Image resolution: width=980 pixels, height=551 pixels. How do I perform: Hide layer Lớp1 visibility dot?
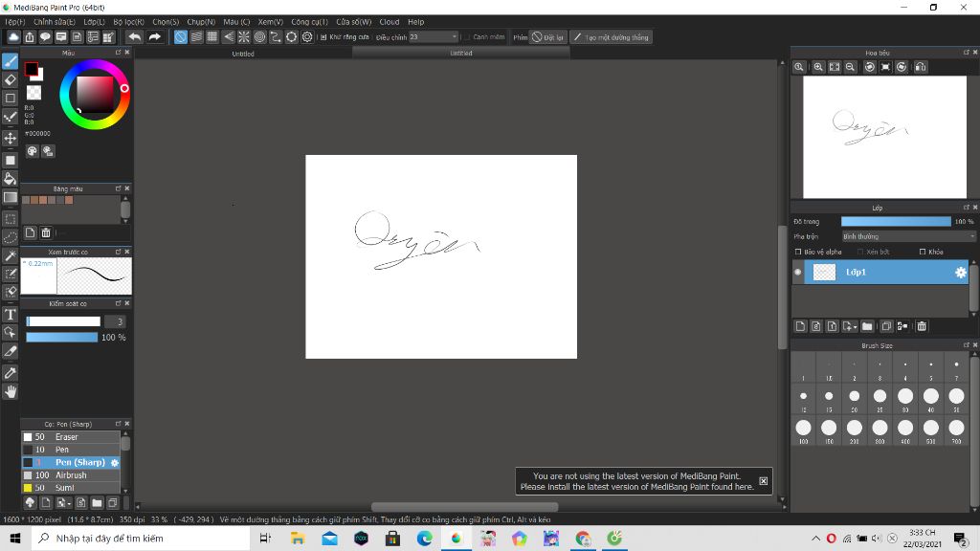point(797,273)
